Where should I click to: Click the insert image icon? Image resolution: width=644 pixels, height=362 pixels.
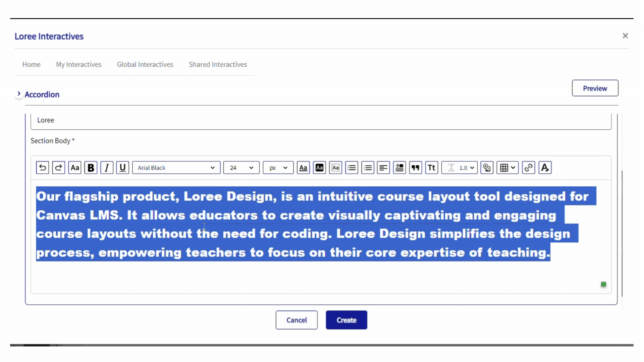pos(487,168)
